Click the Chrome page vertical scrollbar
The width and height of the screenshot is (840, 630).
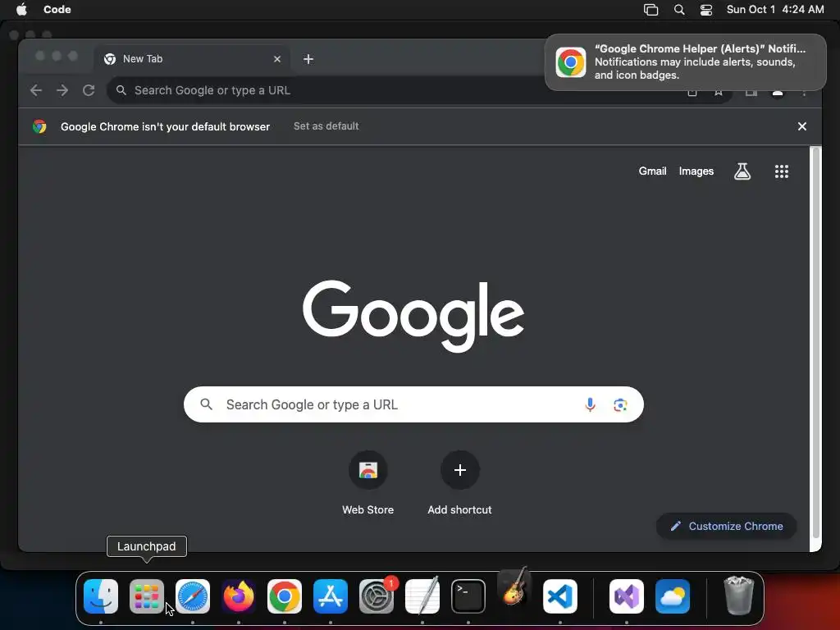click(815, 343)
